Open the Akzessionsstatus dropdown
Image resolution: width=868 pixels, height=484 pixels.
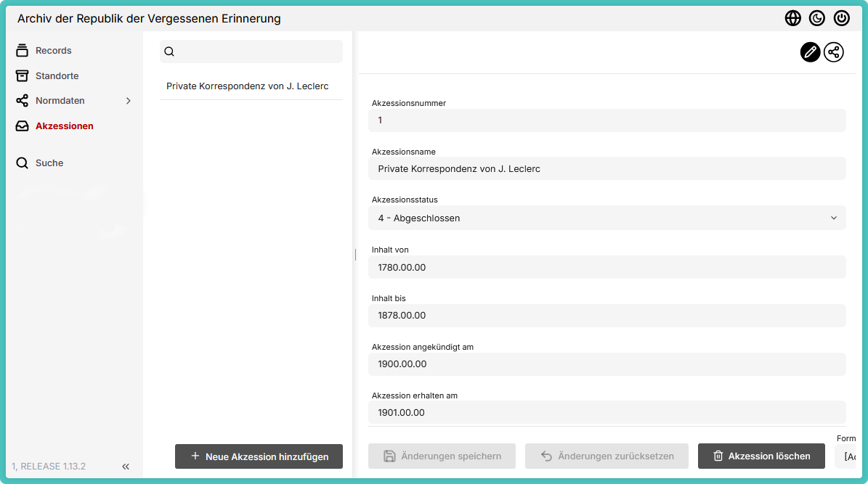[607, 218]
